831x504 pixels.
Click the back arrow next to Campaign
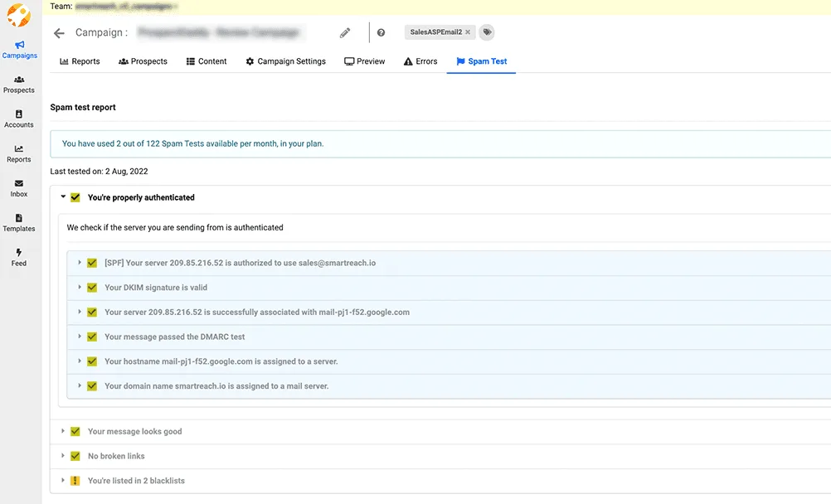[58, 32]
